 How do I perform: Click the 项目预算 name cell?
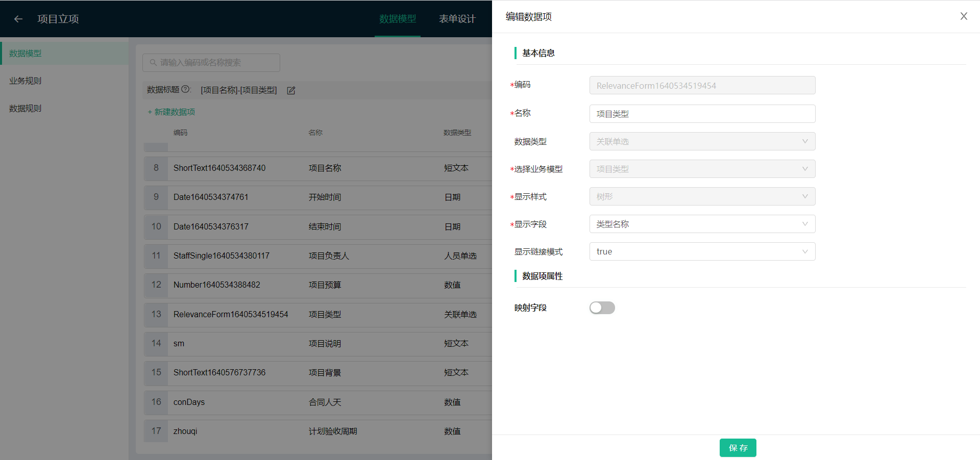point(325,285)
